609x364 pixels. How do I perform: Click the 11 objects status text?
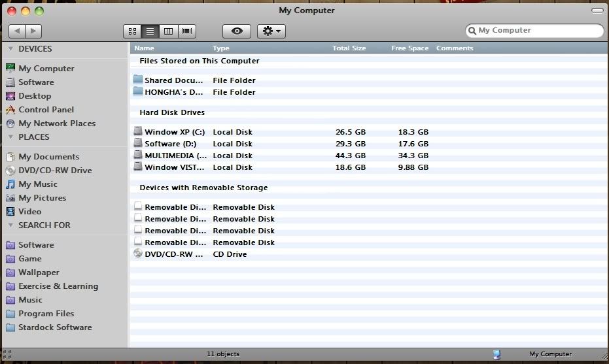coord(223,354)
